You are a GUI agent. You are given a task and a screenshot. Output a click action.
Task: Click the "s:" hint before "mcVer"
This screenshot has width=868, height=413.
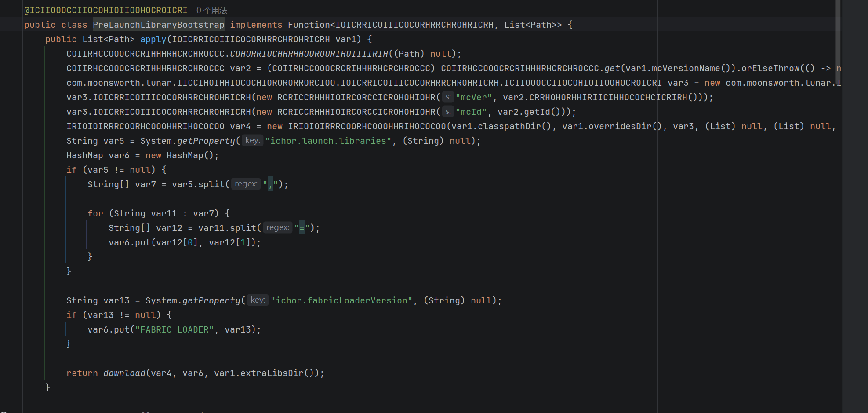pyautogui.click(x=448, y=97)
